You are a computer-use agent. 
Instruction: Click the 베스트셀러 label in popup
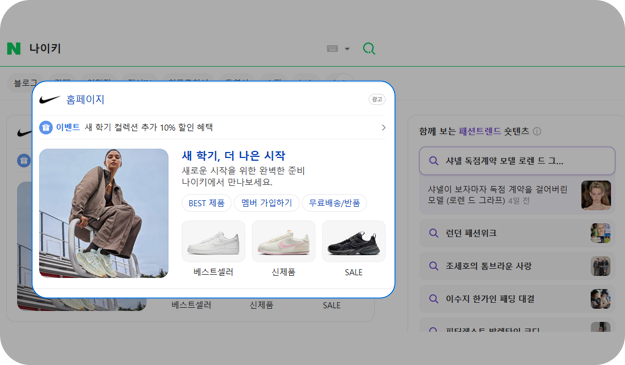point(213,272)
